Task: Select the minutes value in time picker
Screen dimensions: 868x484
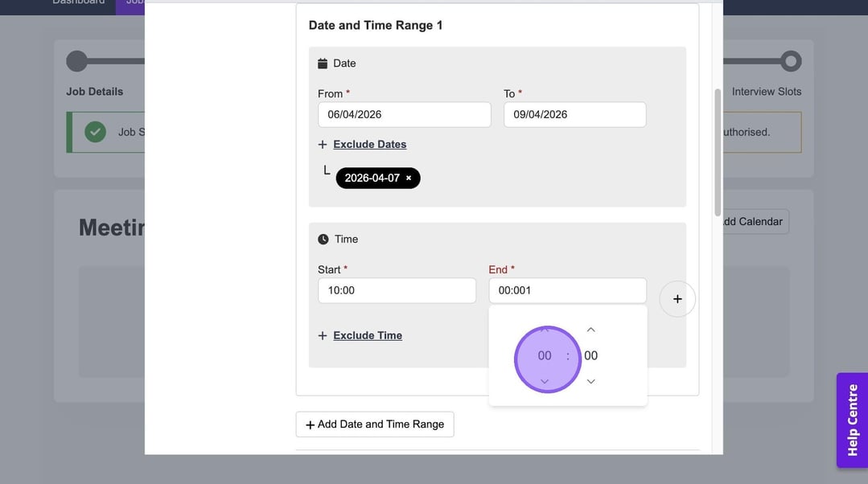Action: pos(591,355)
